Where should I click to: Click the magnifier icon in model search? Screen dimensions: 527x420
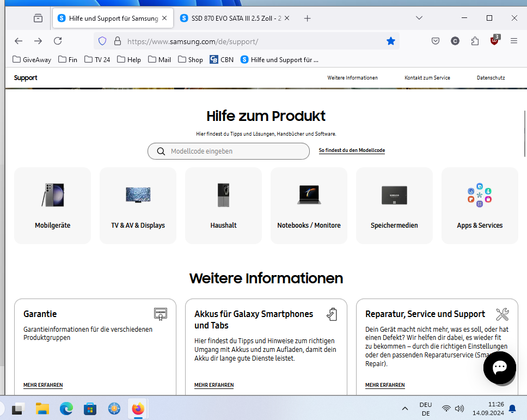click(x=161, y=151)
